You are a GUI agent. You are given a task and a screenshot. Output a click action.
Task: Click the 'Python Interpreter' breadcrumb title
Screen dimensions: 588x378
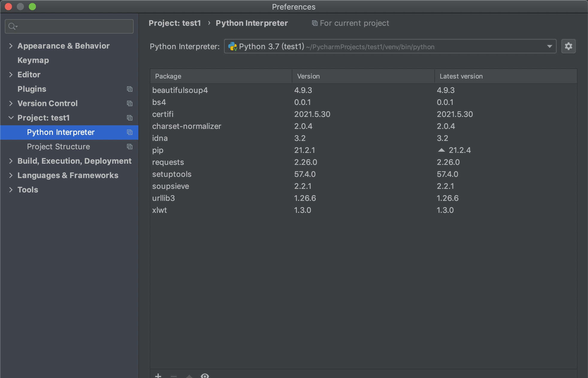point(252,23)
